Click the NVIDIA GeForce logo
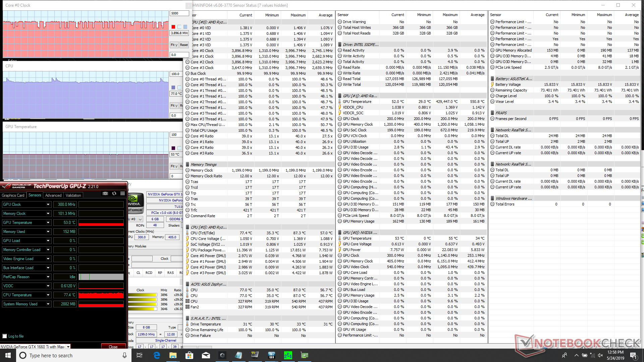 [135, 203]
